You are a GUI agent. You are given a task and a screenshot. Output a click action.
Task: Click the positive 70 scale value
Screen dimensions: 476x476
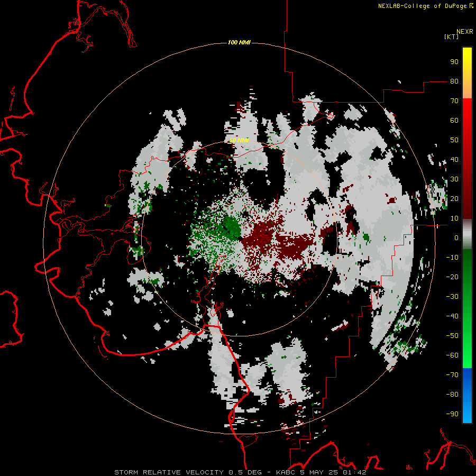tap(454, 101)
